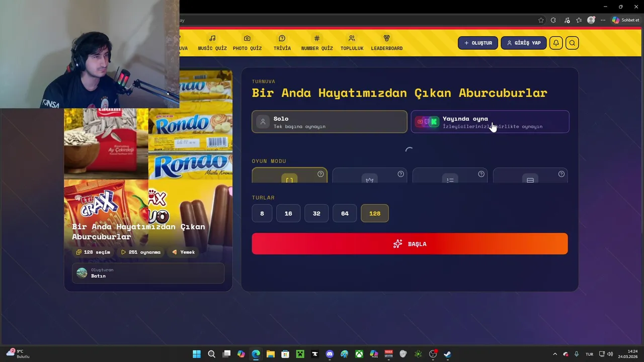Open Task View on taskbar
The image size is (644, 362).
pyautogui.click(x=226, y=354)
